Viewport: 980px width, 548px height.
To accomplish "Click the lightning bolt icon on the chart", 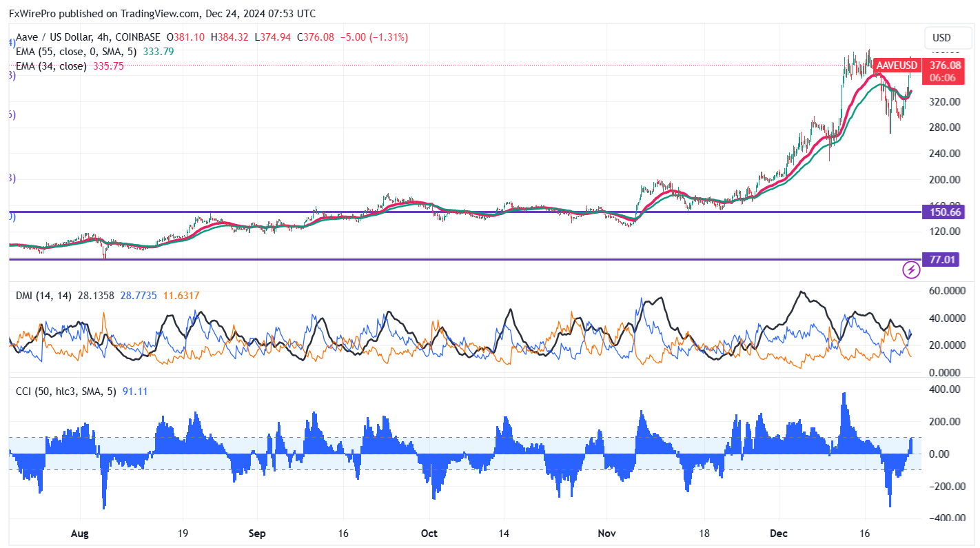I will [911, 270].
